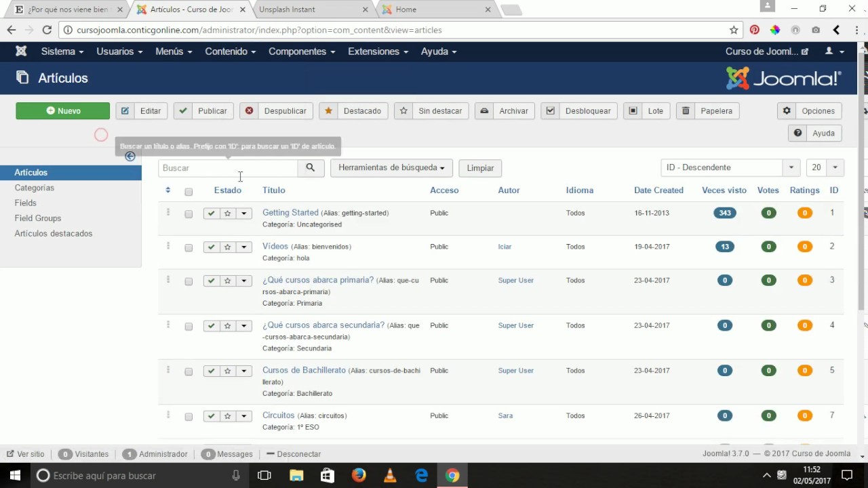
Task: Open Task View in taskbar
Action: (264, 475)
